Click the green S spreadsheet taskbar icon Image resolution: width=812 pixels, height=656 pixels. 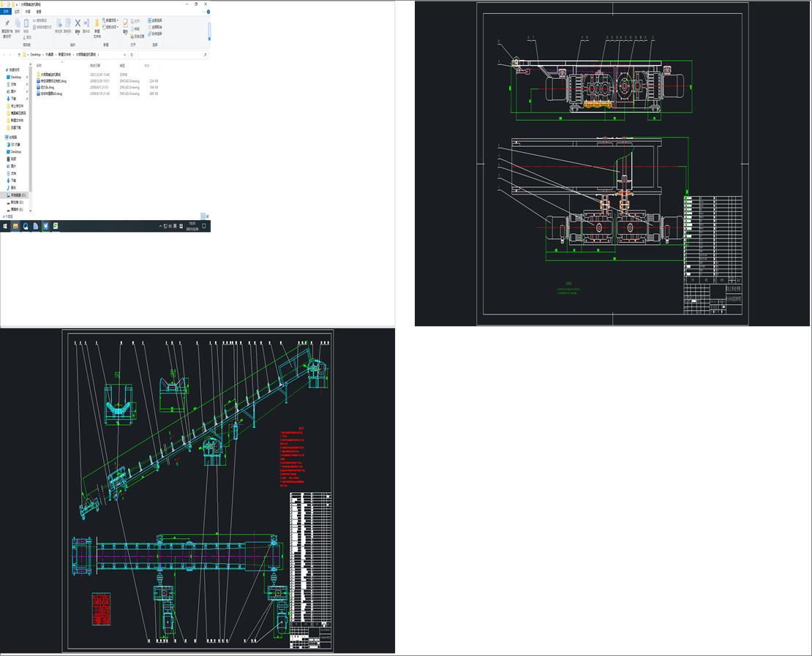56,226
